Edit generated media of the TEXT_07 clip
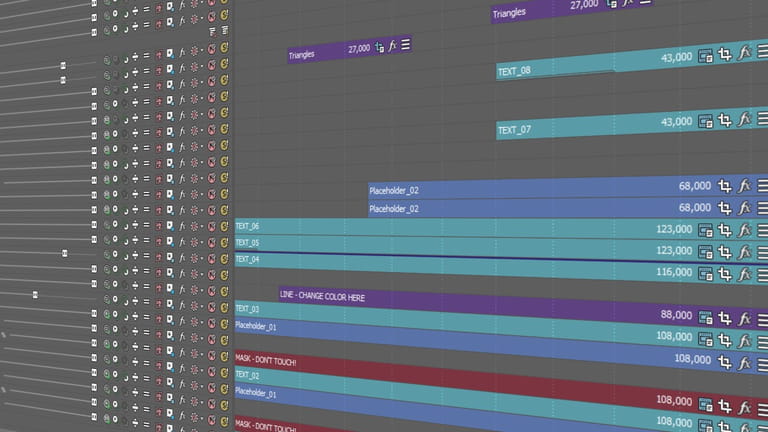Image resolution: width=768 pixels, height=432 pixels. click(706, 121)
